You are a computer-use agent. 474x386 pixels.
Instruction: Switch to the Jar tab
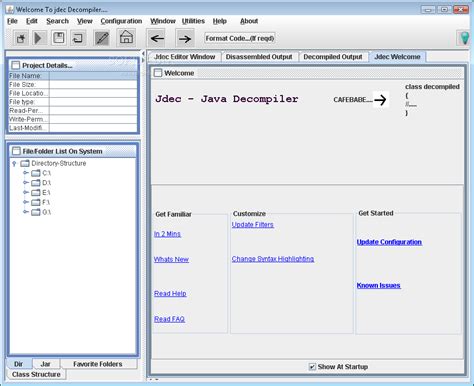(46, 364)
